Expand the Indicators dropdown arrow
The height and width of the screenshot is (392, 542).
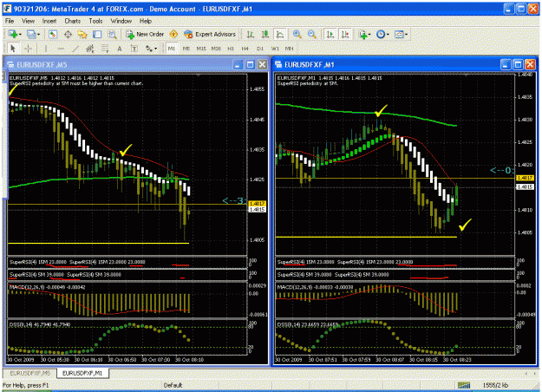(369, 35)
